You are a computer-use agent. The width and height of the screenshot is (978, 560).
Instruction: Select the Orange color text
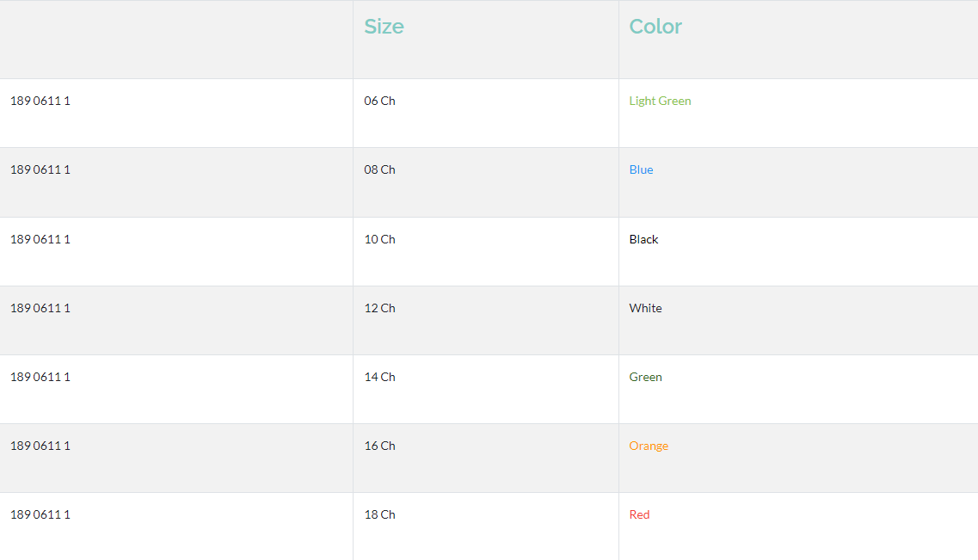[648, 446]
